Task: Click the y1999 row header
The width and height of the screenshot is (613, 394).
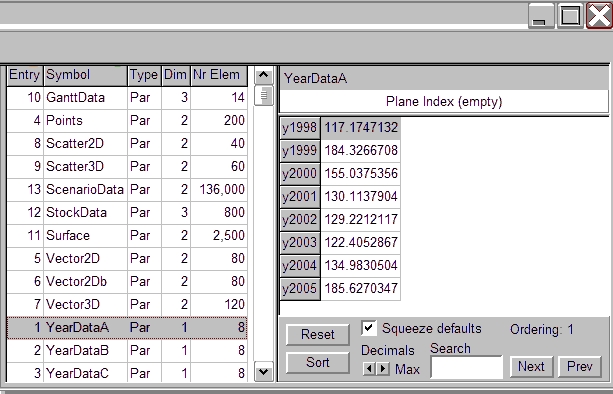Action: click(x=300, y=151)
